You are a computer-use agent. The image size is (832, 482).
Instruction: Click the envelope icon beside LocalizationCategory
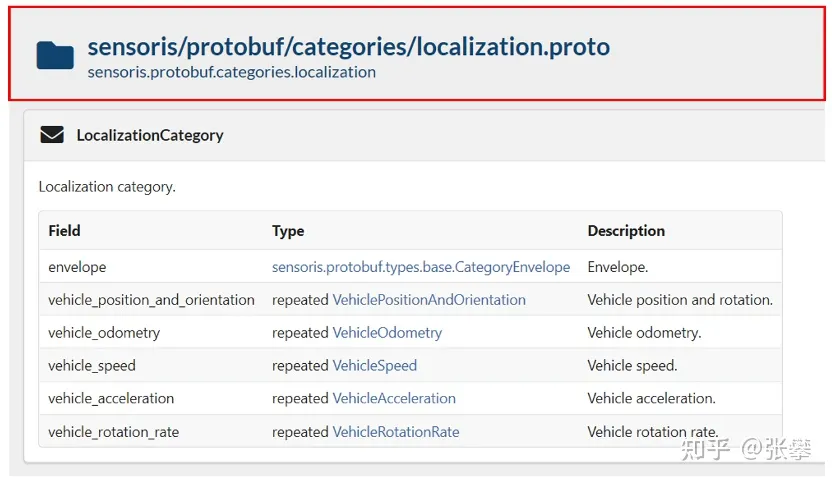(x=52, y=135)
